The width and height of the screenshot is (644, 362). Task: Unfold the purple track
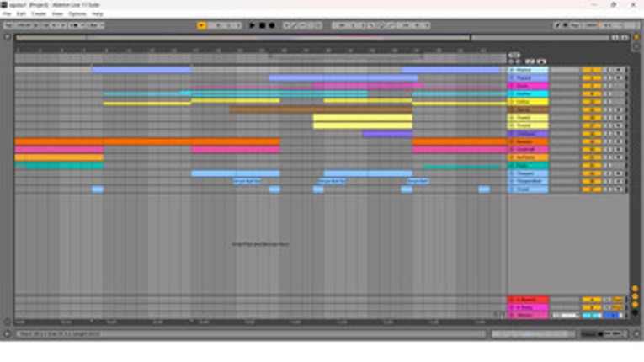pyautogui.click(x=512, y=134)
